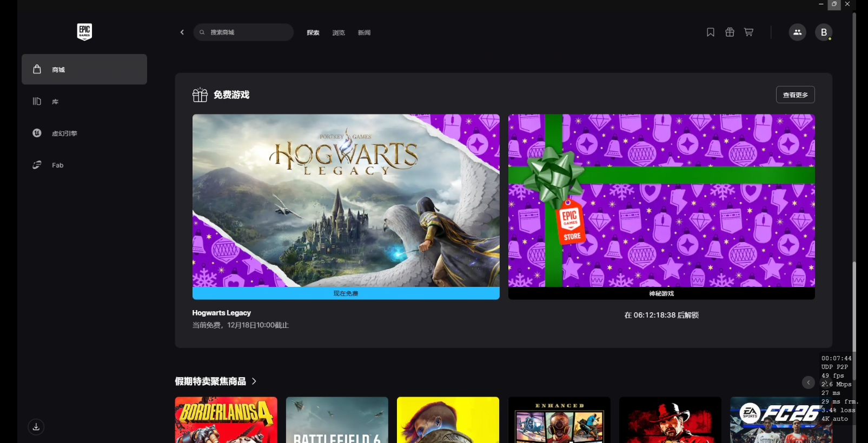Click the 神秘游戏 label bar
Screen dimensions: 868x443
[x=661, y=293]
